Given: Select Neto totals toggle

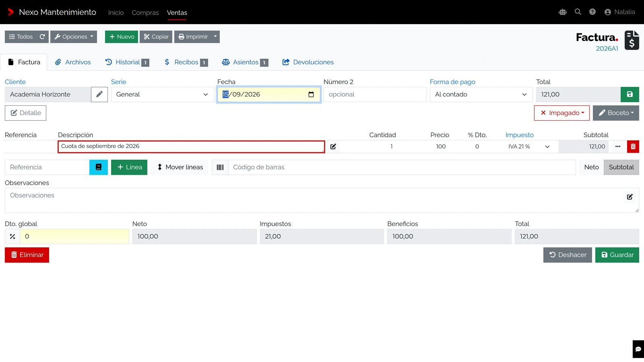Looking at the screenshot, I should [591, 167].
